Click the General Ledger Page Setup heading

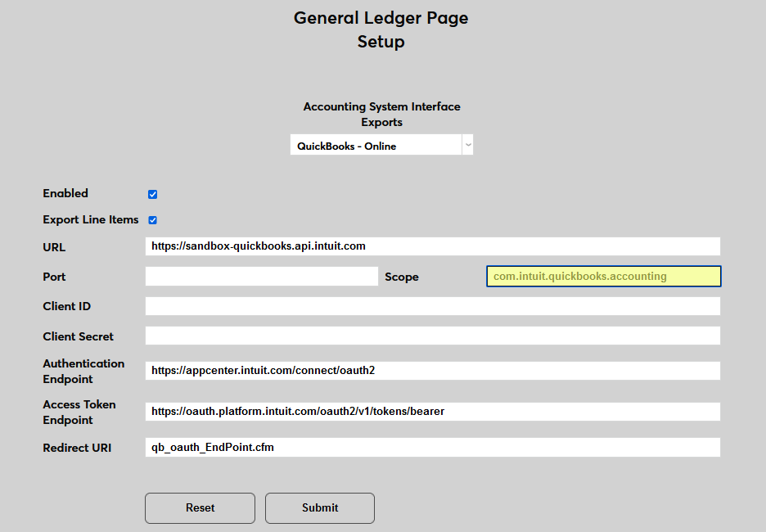pos(381,29)
